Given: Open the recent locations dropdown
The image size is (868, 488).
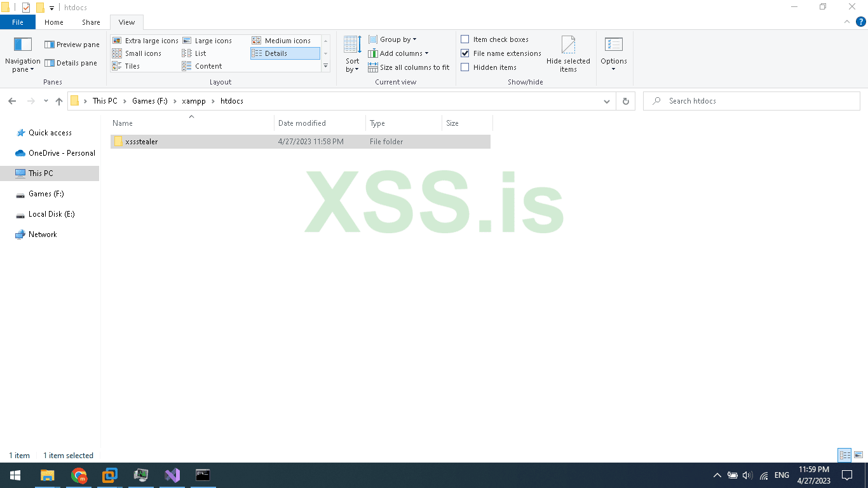Looking at the screenshot, I should tap(46, 101).
